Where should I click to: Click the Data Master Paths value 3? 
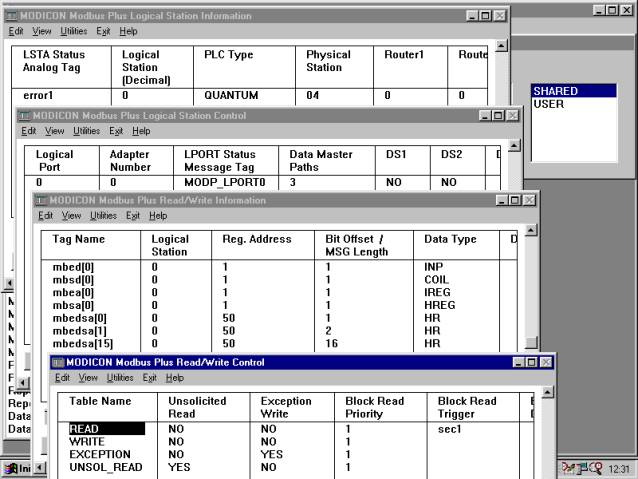(x=293, y=182)
